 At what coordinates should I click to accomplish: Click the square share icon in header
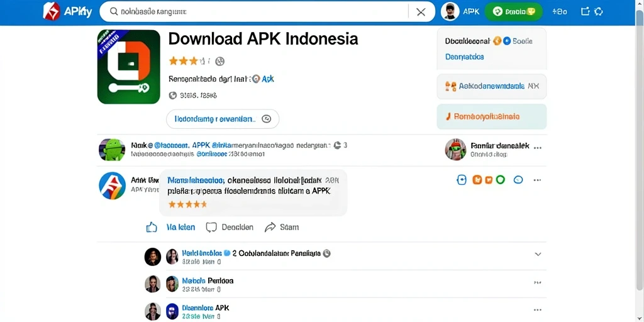pos(585,11)
